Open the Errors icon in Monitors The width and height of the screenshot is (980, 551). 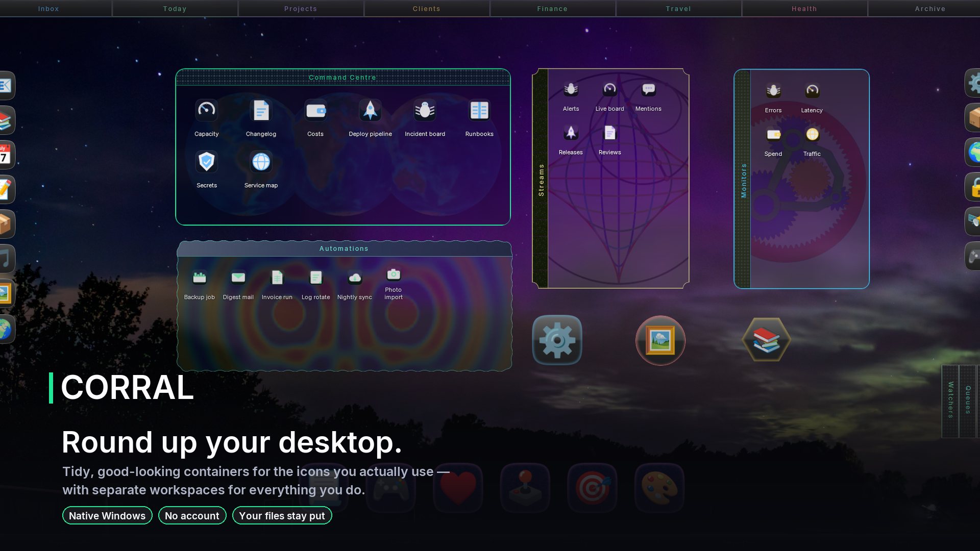pos(773,91)
